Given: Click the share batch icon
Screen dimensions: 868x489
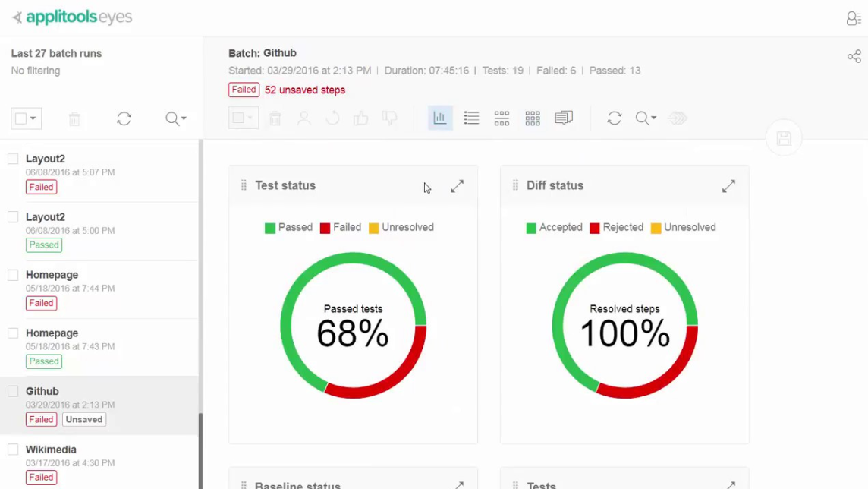Looking at the screenshot, I should point(854,57).
